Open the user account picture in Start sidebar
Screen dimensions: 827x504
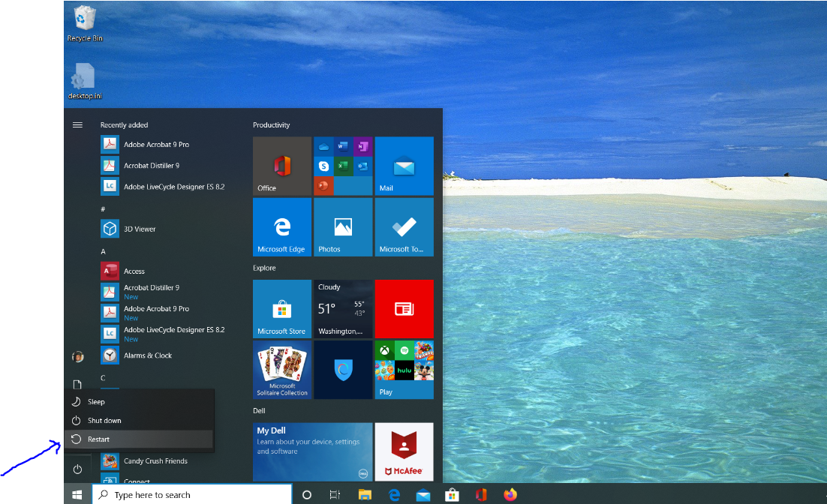click(77, 357)
